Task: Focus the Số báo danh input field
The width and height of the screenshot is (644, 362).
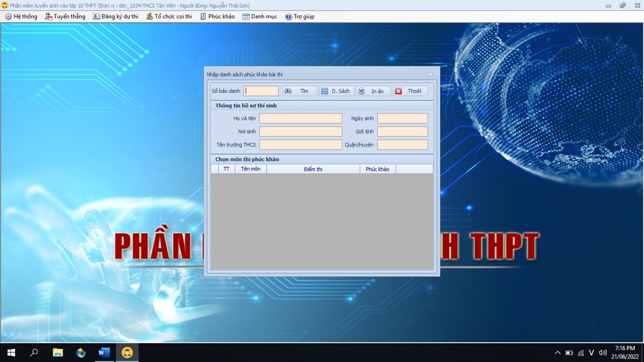Action: pos(261,91)
